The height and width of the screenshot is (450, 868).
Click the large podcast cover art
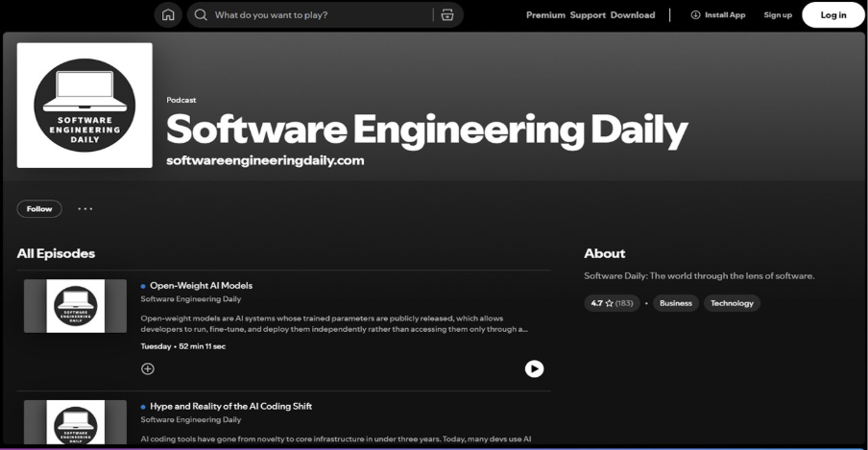pos(84,106)
